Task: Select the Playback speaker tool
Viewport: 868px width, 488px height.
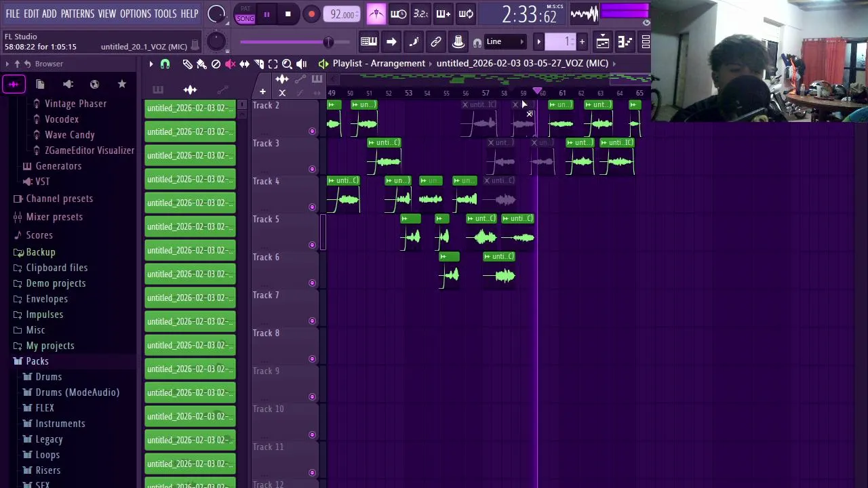Action: pos(301,64)
